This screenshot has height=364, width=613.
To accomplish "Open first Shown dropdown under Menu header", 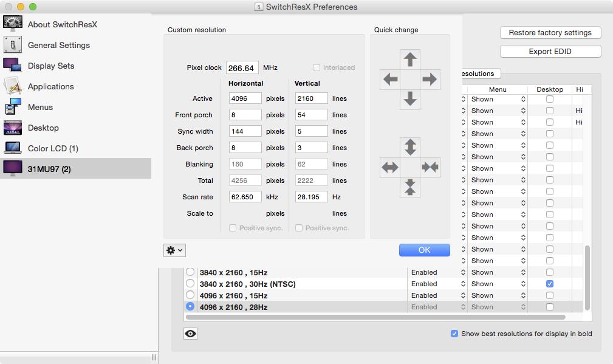I will point(498,99).
